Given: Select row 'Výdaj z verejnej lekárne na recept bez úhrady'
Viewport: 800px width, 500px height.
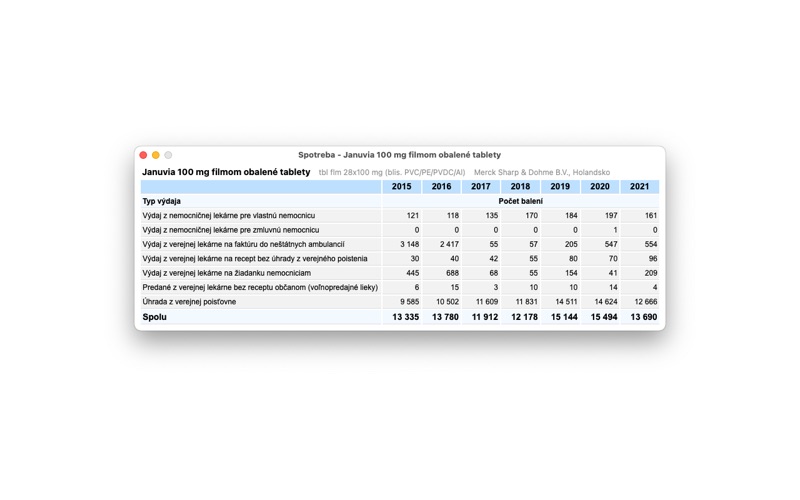Looking at the screenshot, I should pos(400,258).
